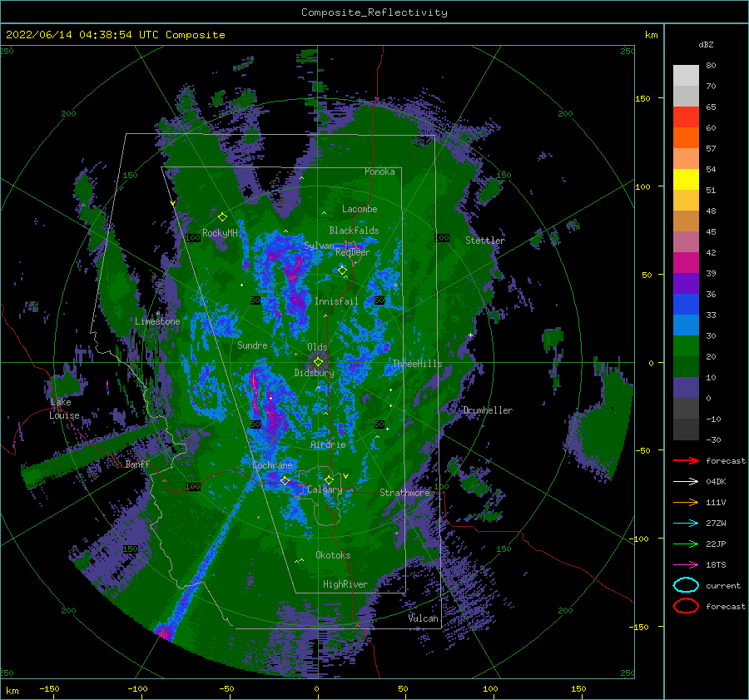
Task: Click the Calgary city label
Action: (325, 489)
